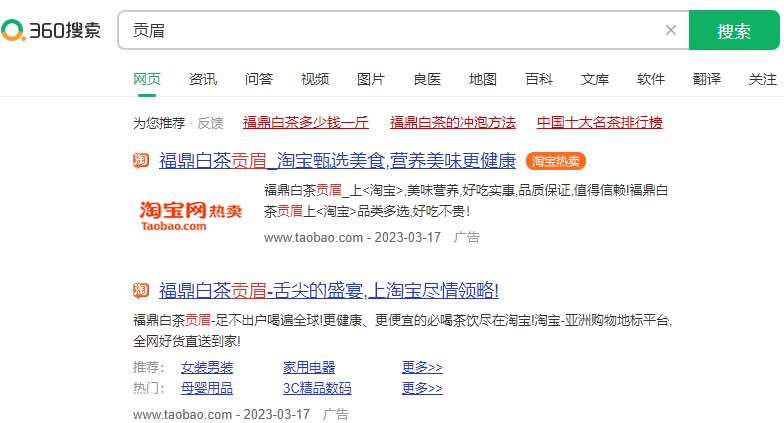This screenshot has height=423, width=784.
Task: Click www.taobao.com URL under the second result
Action: [x=182, y=414]
